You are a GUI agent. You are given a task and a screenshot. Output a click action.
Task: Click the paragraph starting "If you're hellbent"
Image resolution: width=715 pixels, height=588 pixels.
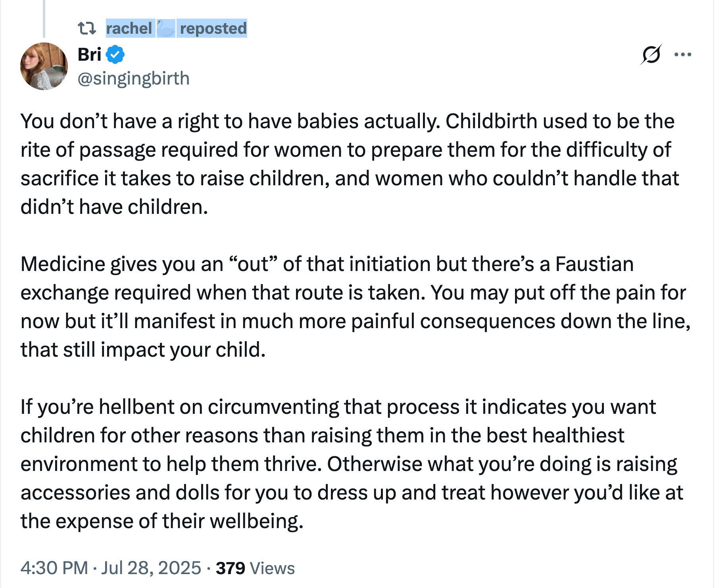(352, 464)
